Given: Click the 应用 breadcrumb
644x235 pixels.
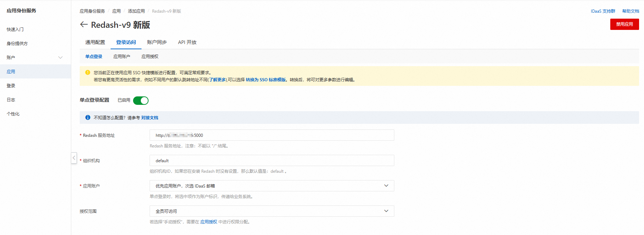Looking at the screenshot, I should [x=117, y=11].
